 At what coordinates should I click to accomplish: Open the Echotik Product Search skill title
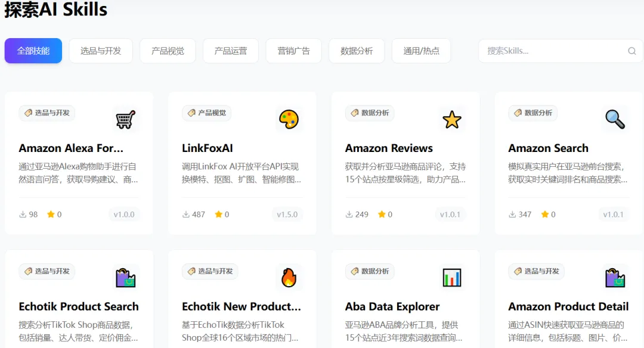(x=79, y=306)
